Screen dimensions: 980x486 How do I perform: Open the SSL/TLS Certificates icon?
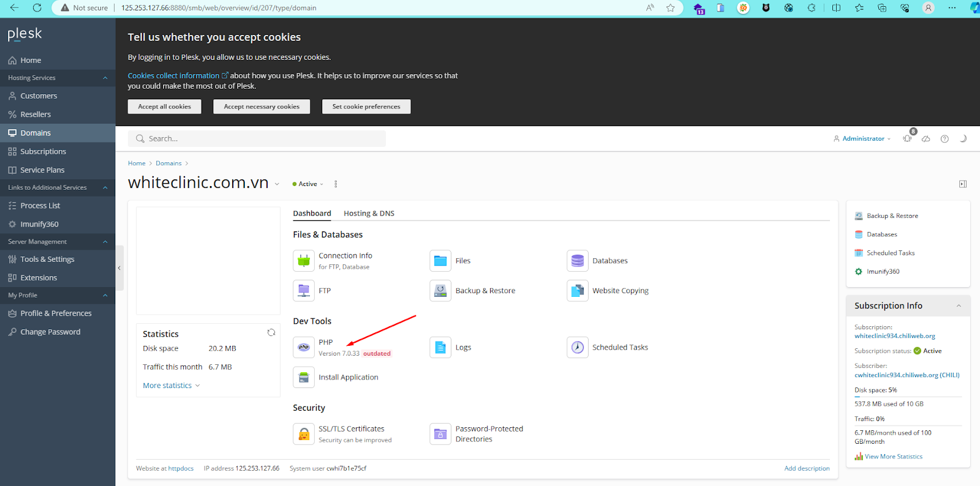[304, 434]
